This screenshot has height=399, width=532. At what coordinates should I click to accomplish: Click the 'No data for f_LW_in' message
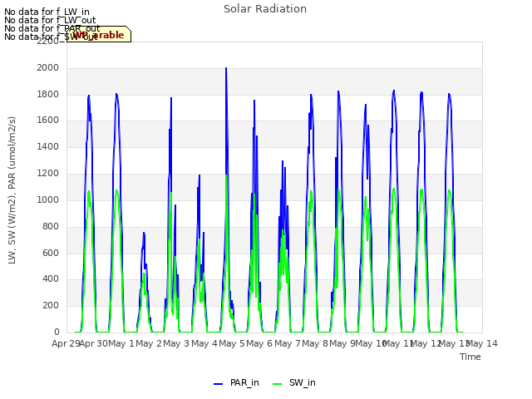pyautogui.click(x=47, y=12)
